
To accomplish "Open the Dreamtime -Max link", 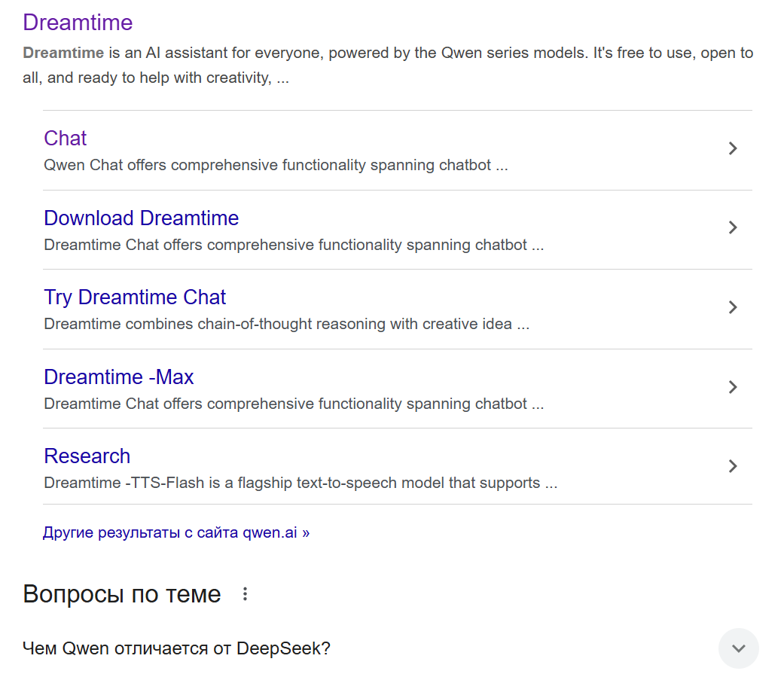I will (x=119, y=377).
